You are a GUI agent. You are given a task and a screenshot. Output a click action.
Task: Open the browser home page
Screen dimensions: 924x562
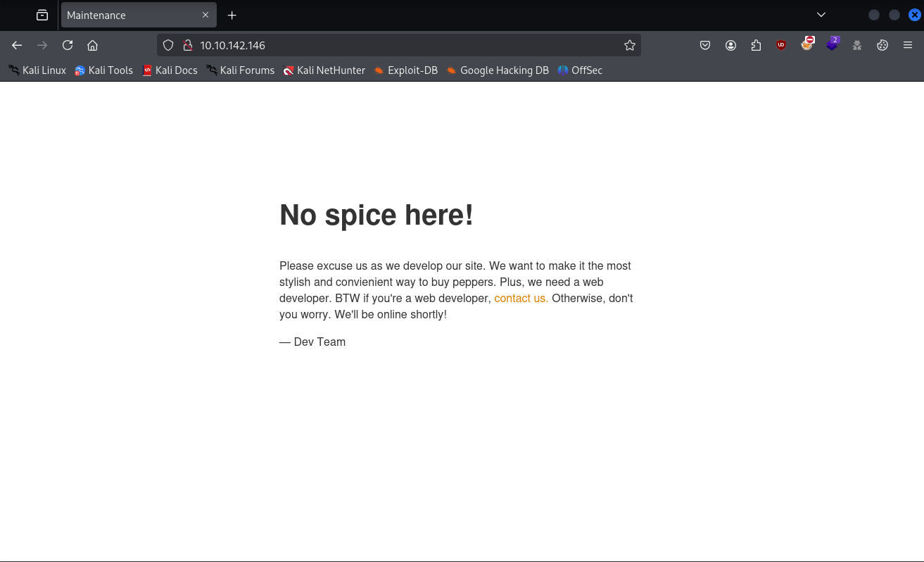click(x=92, y=45)
